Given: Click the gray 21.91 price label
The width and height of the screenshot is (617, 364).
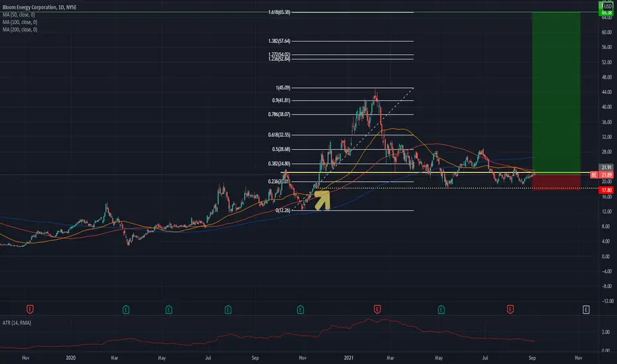Looking at the screenshot, I should (606, 167).
